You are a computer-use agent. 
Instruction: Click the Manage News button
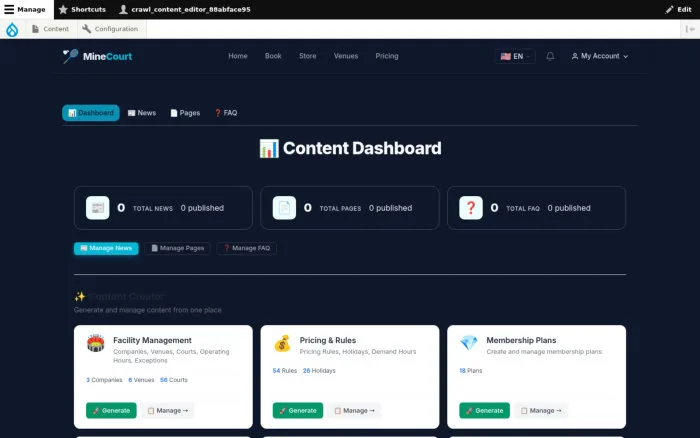point(106,248)
